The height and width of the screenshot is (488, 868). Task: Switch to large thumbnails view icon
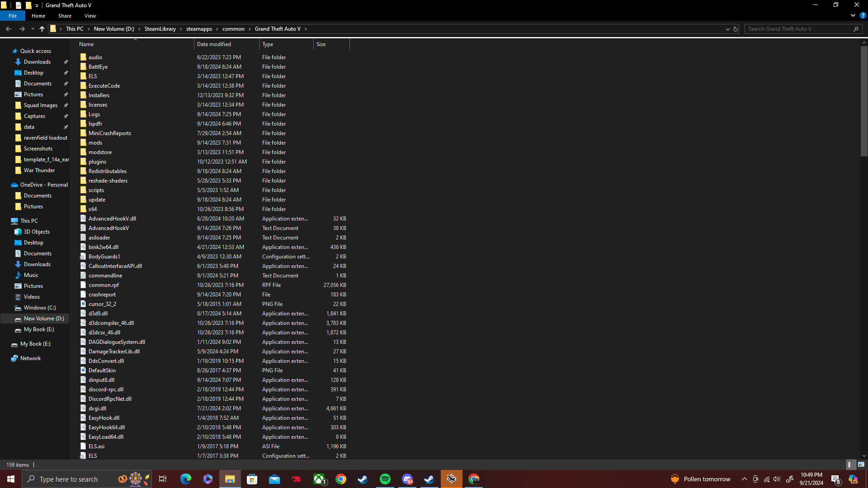(x=861, y=465)
